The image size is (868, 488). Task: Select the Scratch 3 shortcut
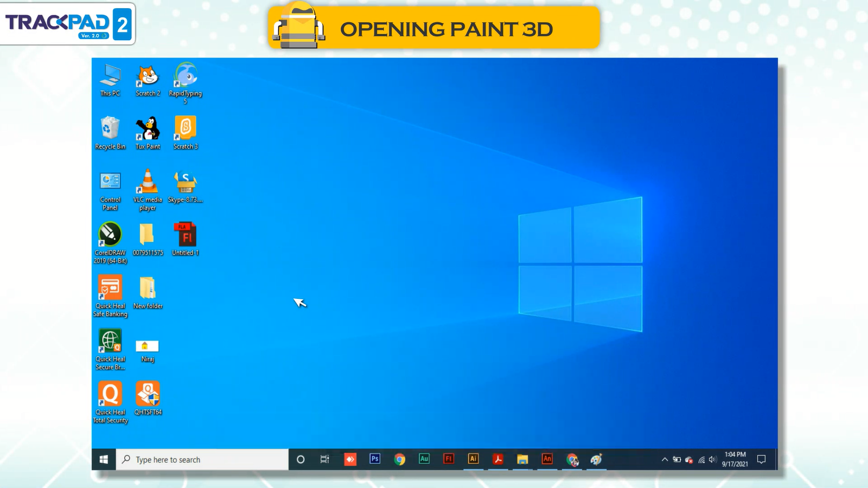coord(186,133)
